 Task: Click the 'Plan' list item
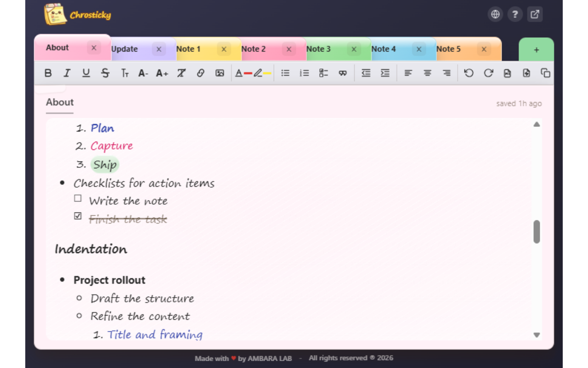point(102,128)
